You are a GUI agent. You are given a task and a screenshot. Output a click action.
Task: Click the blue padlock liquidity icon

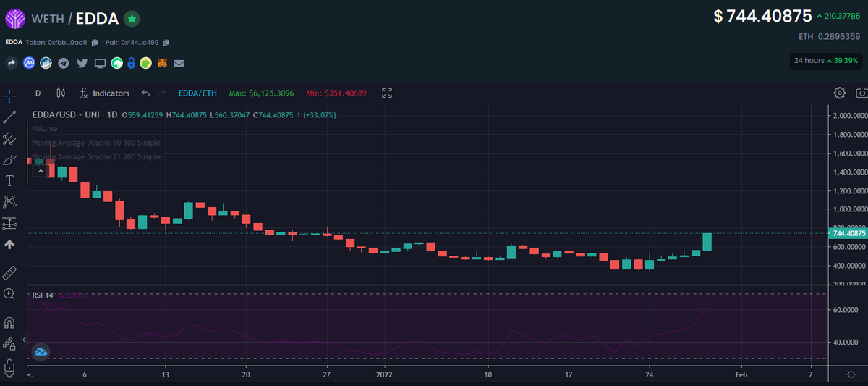131,64
